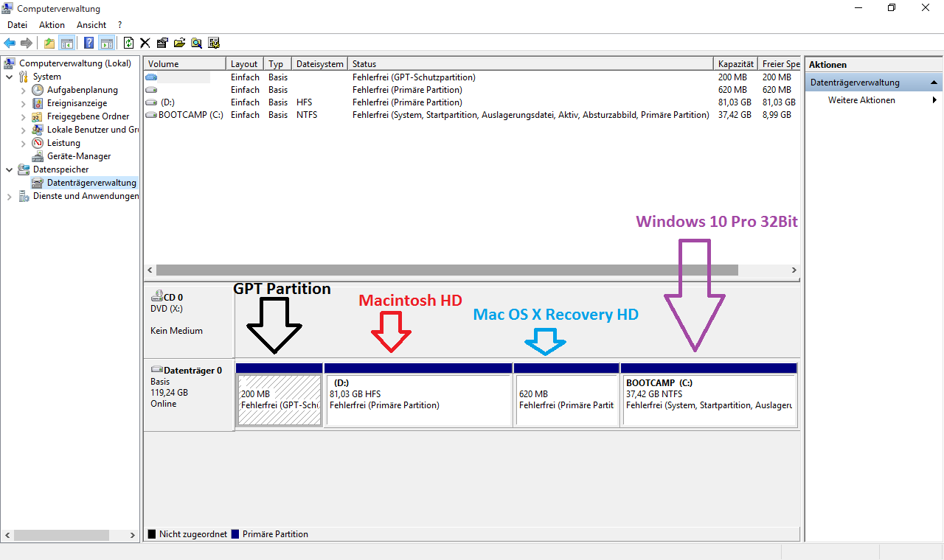
Task: Select the Freigegebene Ordner icon
Action: click(38, 116)
